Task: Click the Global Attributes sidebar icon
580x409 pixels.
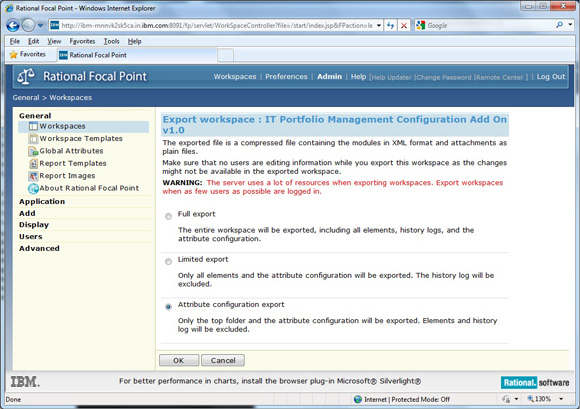Action: [33, 151]
